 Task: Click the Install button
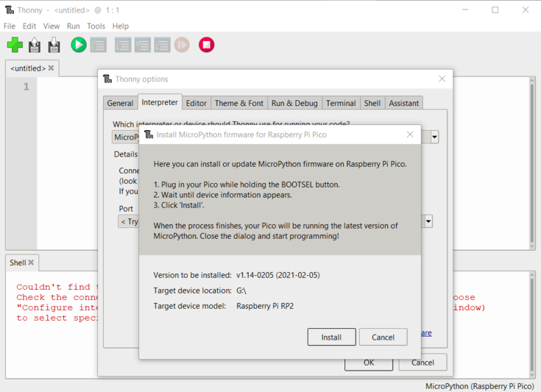(331, 337)
